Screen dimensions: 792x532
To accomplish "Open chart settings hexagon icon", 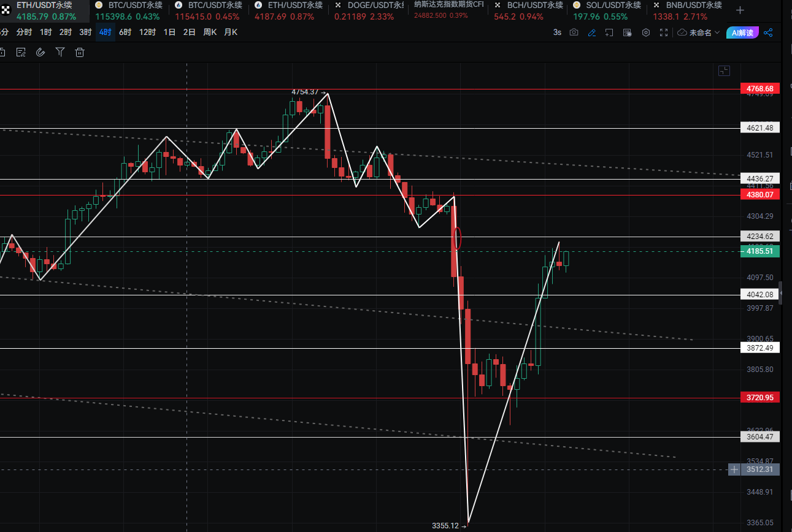I will [x=645, y=32].
